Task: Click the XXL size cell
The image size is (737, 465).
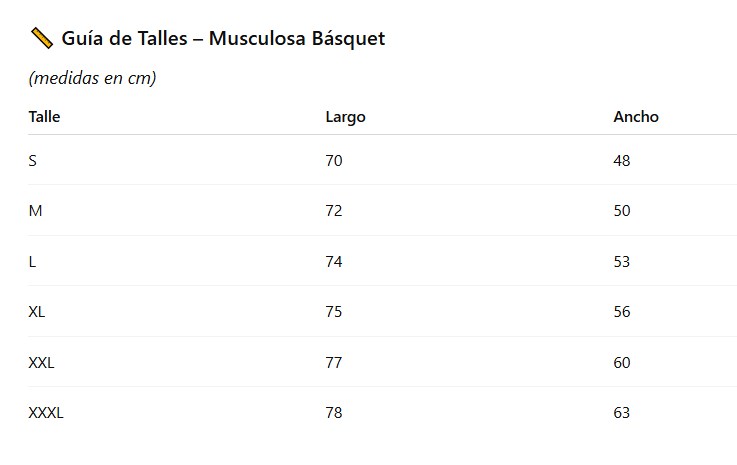Action: (41, 362)
